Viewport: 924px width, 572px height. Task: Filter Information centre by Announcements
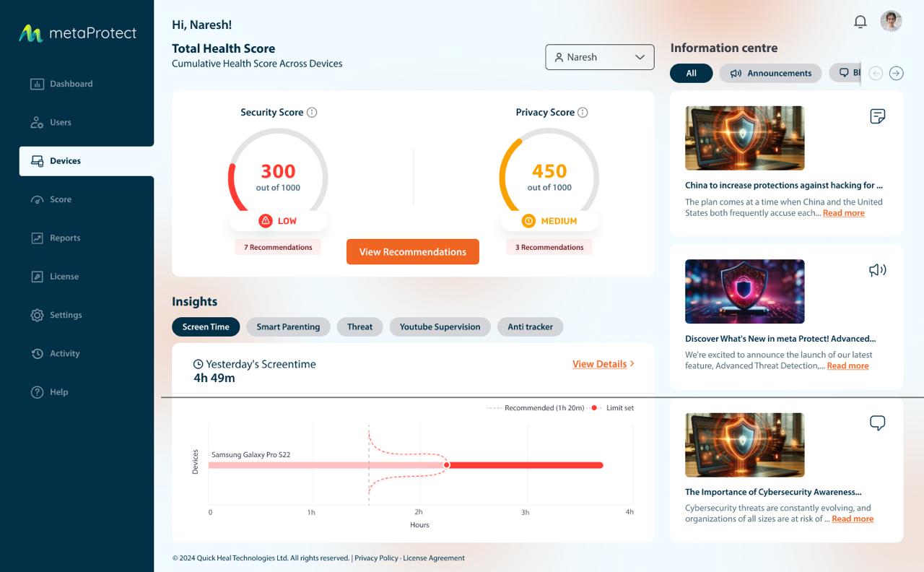pos(770,73)
